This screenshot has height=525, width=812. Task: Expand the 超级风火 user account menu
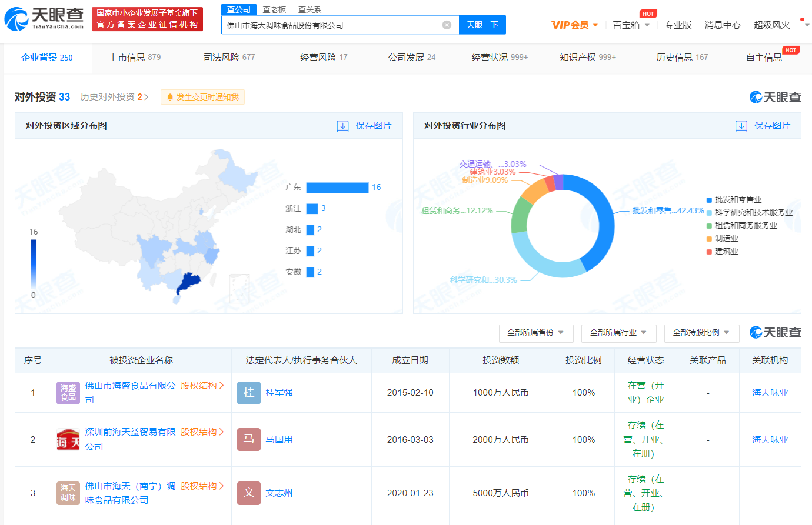(780, 25)
